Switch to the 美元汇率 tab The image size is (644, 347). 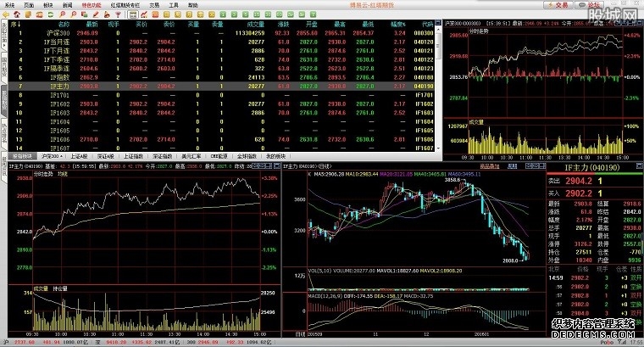191,157
